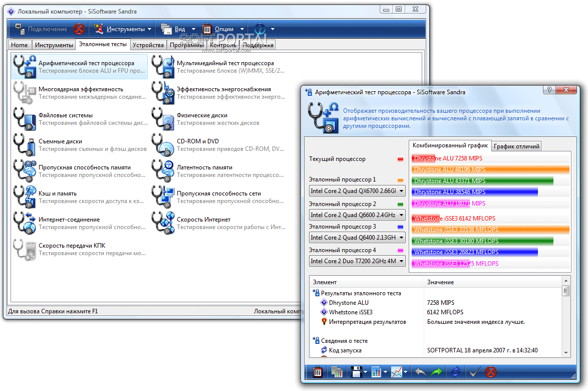Click the red Текущий процессор color swatch
This screenshot has width=588, height=391.
tap(400, 159)
